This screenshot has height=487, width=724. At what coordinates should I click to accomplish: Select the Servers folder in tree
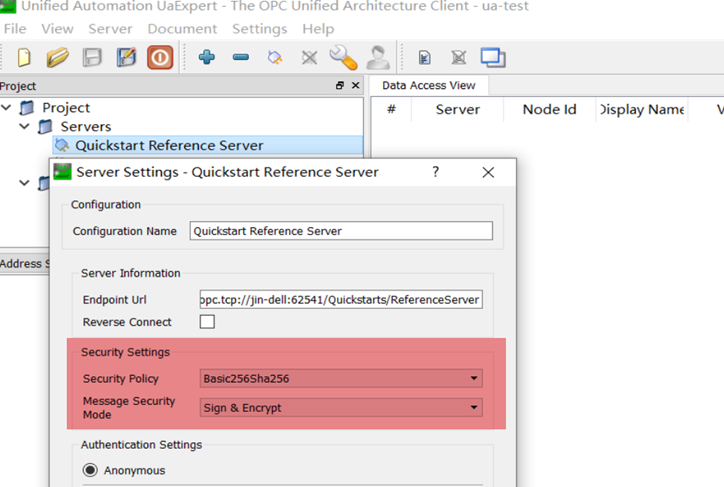click(x=86, y=126)
